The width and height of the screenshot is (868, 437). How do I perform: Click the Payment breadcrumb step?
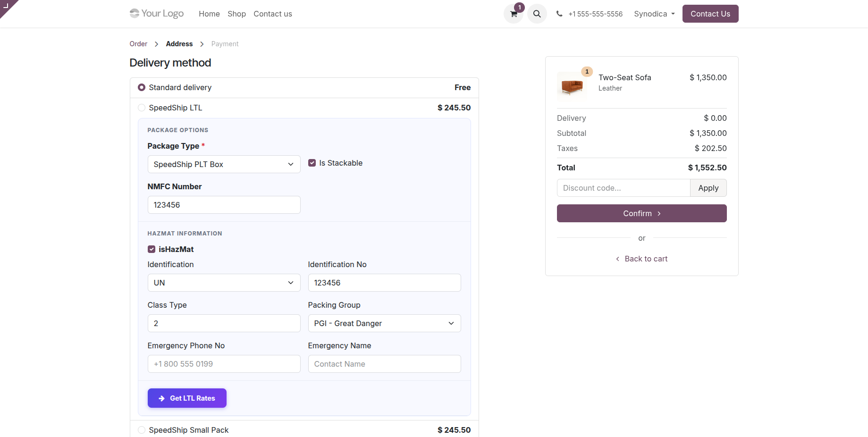point(225,44)
